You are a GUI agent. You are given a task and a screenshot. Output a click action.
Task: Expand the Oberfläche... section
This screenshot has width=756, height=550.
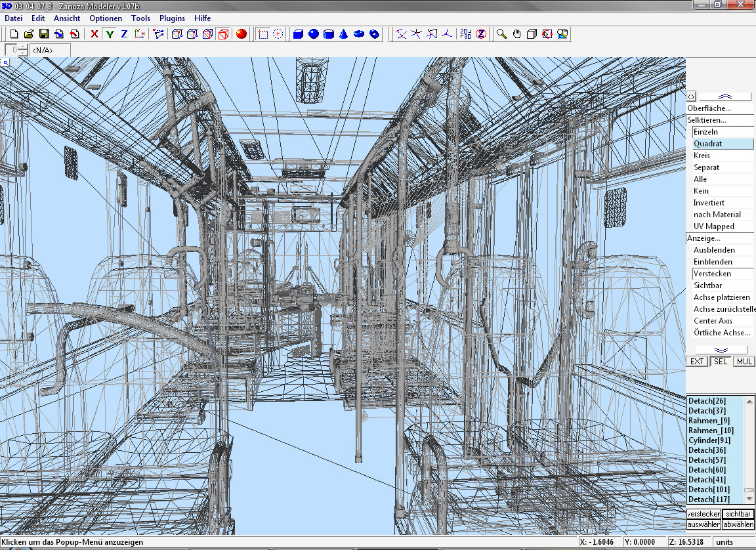(721, 108)
